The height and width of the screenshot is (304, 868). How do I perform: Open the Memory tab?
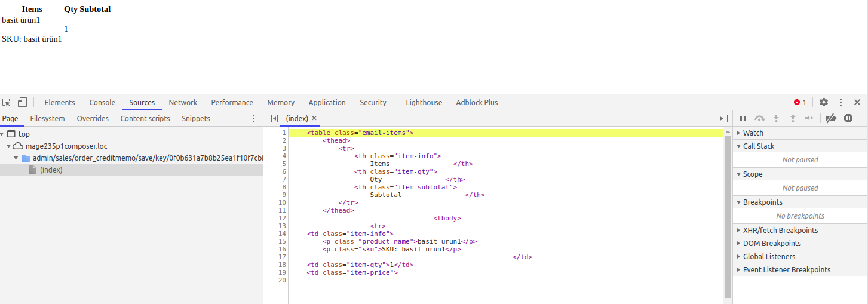point(281,102)
